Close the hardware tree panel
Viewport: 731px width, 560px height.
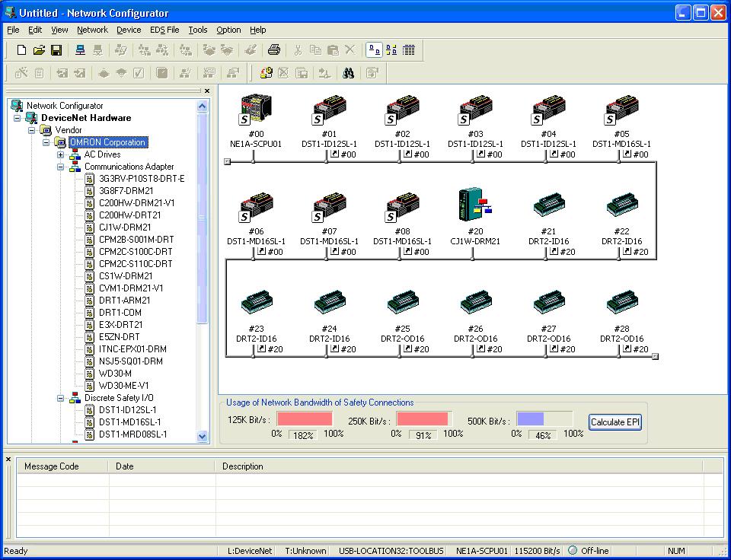[207, 91]
